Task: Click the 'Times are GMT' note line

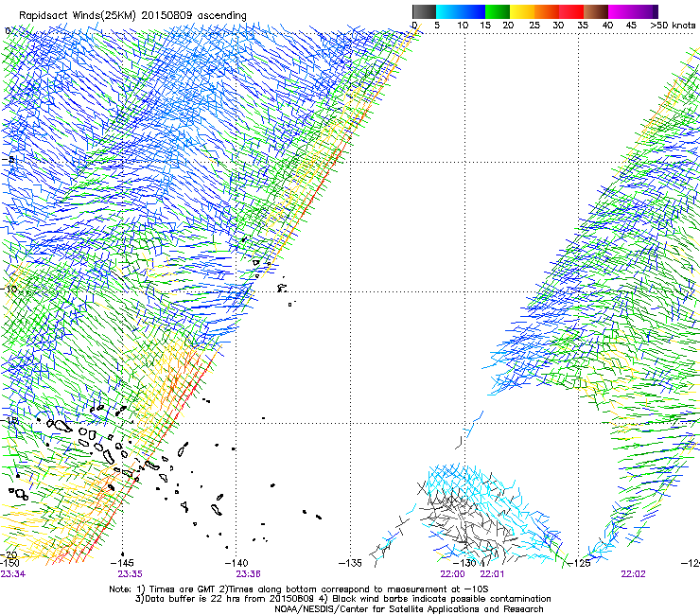Action: pyautogui.click(x=298, y=589)
